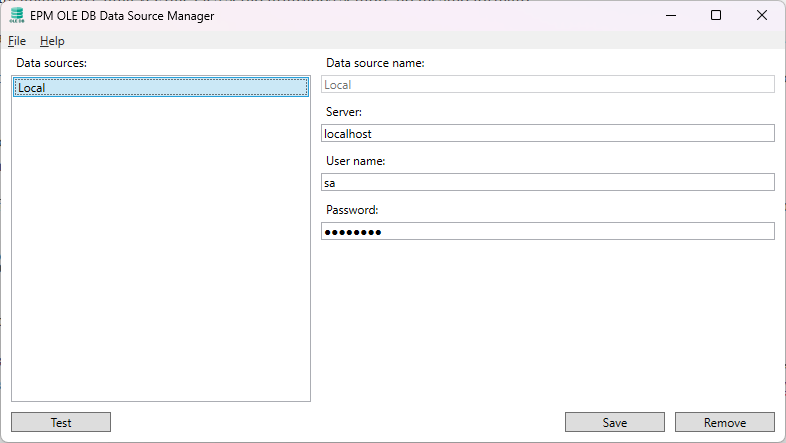The width and height of the screenshot is (786, 443).
Task: Minimize the Data Source Manager window
Action: click(671, 16)
